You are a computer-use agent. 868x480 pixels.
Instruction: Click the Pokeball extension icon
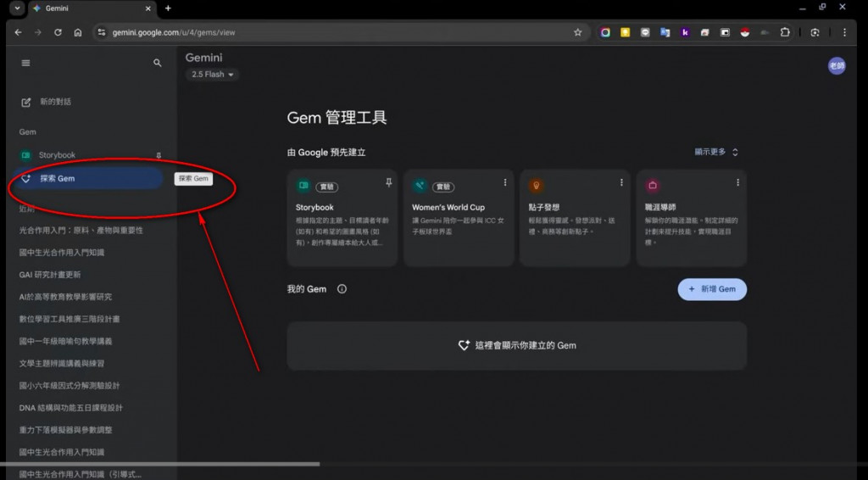click(x=745, y=33)
